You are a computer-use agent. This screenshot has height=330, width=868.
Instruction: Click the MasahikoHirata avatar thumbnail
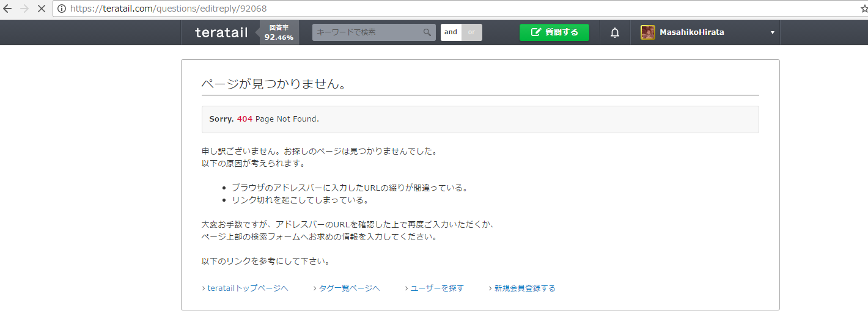[x=648, y=32]
